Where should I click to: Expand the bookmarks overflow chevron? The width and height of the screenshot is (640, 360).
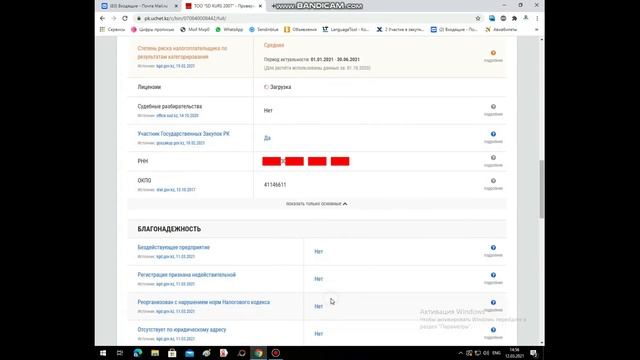pyautogui.click(x=536, y=29)
